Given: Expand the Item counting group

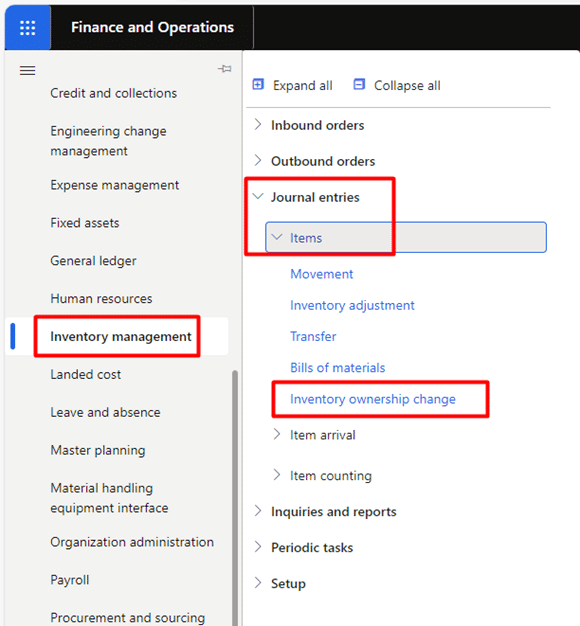Looking at the screenshot, I should coord(323,475).
